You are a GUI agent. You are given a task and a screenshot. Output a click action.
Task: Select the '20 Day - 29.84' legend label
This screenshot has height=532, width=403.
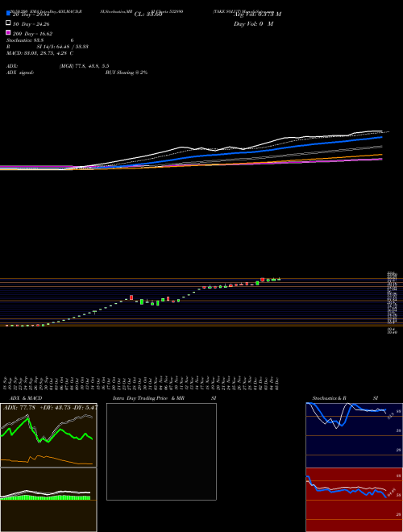pyautogui.click(x=33, y=15)
